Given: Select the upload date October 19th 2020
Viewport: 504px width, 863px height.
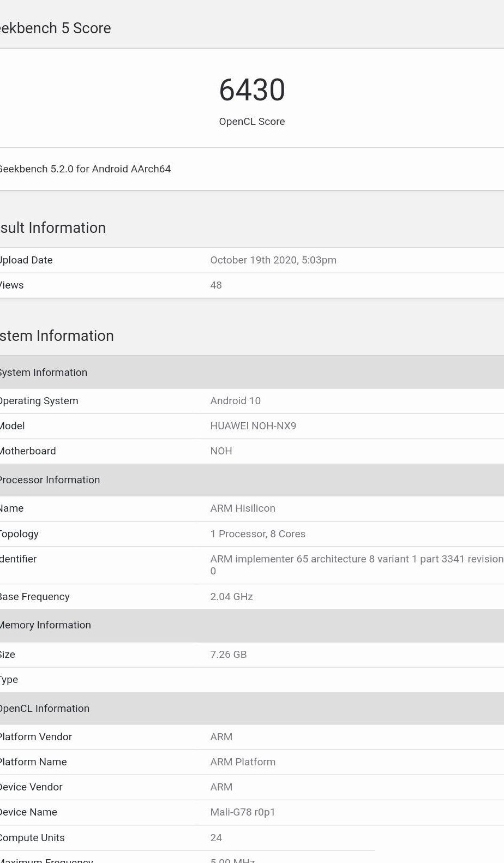Looking at the screenshot, I should point(273,260).
